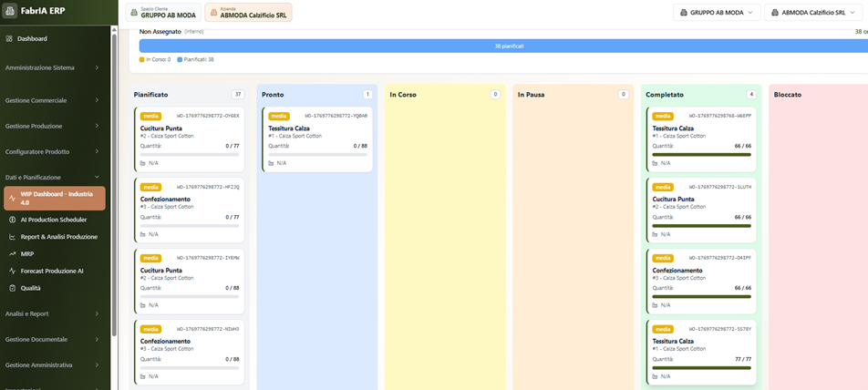868x390 pixels.
Task: Click the Pianificato column count badge 37
Action: pyautogui.click(x=238, y=95)
